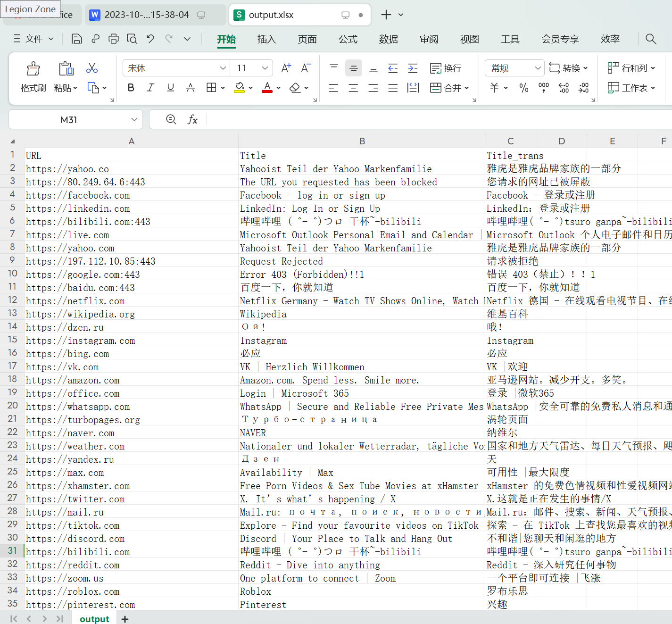The width and height of the screenshot is (672, 624).
Task: Click the cell borders icon
Action: (x=211, y=88)
